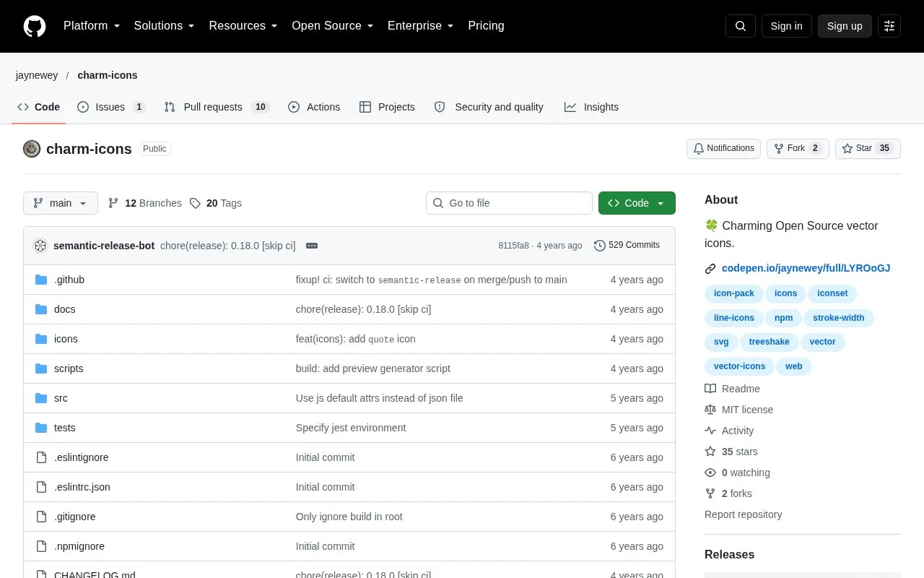
Task: Click the GitHub logo icon
Action: pyautogui.click(x=35, y=26)
